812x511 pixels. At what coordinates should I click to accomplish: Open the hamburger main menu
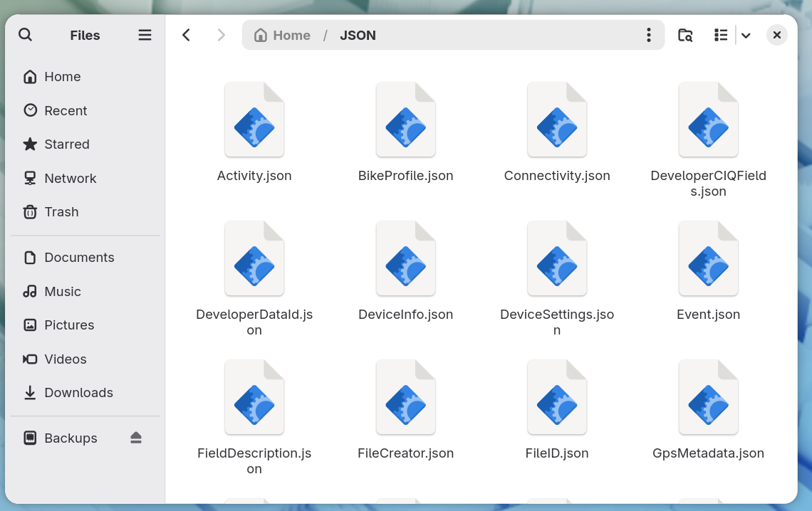[145, 35]
